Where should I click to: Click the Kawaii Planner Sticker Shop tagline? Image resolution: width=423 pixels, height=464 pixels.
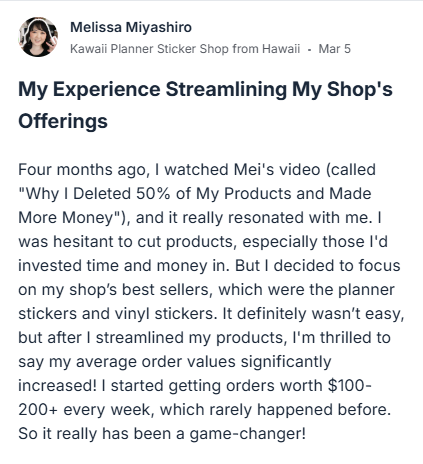[x=185, y=49]
